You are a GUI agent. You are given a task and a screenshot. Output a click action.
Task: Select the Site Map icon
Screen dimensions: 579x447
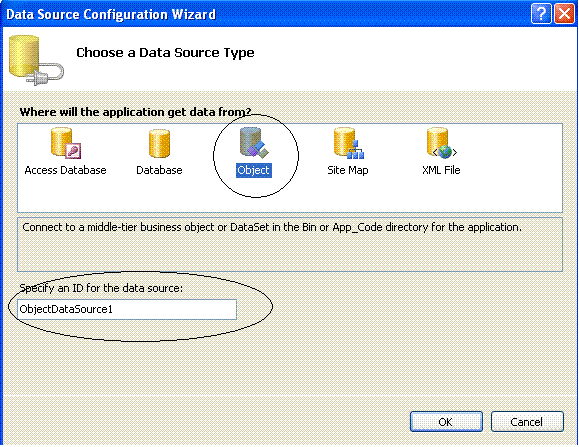pyautogui.click(x=349, y=143)
